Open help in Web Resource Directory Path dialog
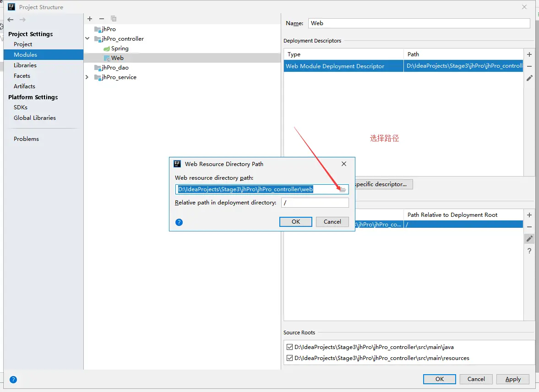This screenshot has width=539, height=392. [179, 222]
